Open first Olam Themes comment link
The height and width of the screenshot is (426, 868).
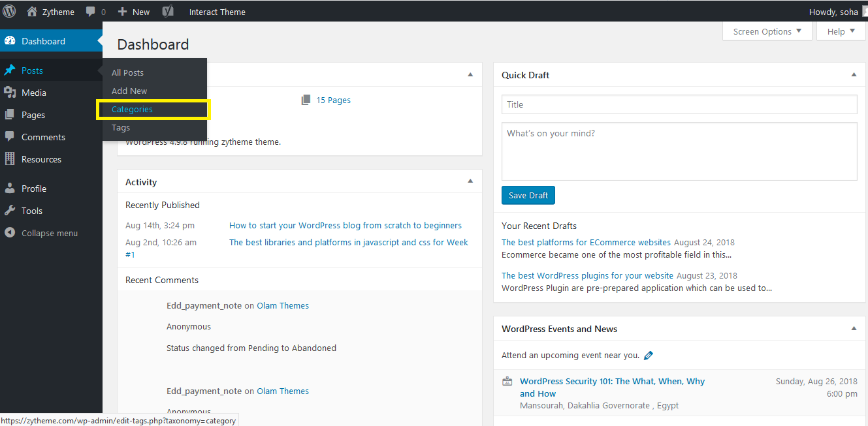coord(283,305)
